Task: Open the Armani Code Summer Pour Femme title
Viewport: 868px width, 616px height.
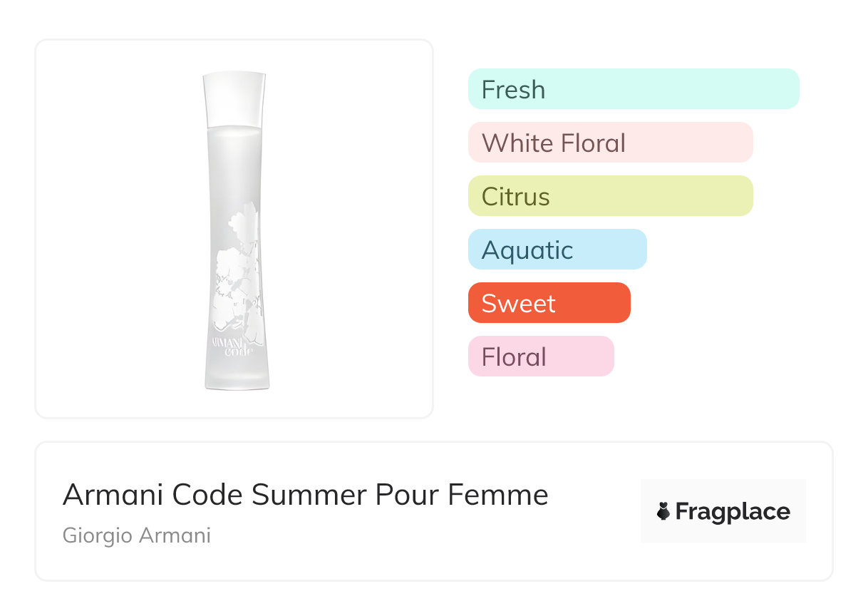Action: tap(305, 495)
